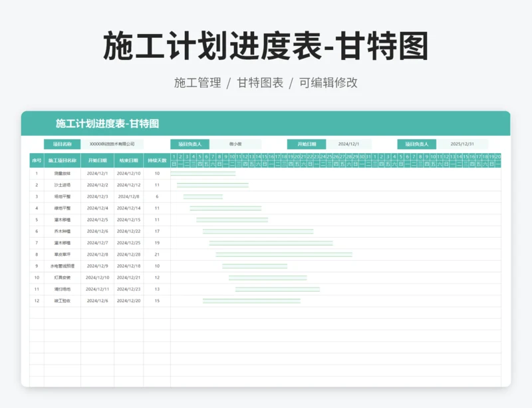Click end date cell 2024/12/15
Image resolution: width=532 pixels, height=408 pixels.
tap(128, 220)
